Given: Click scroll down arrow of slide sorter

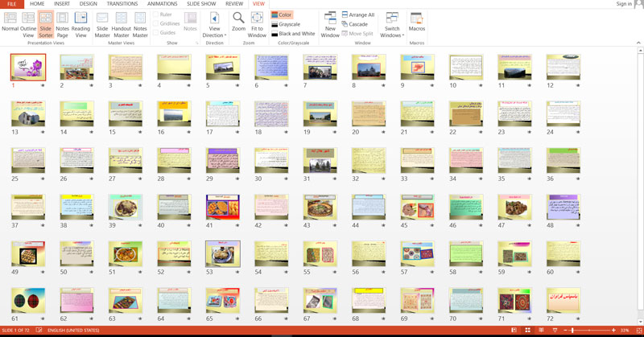Looking at the screenshot, I should [640, 323].
